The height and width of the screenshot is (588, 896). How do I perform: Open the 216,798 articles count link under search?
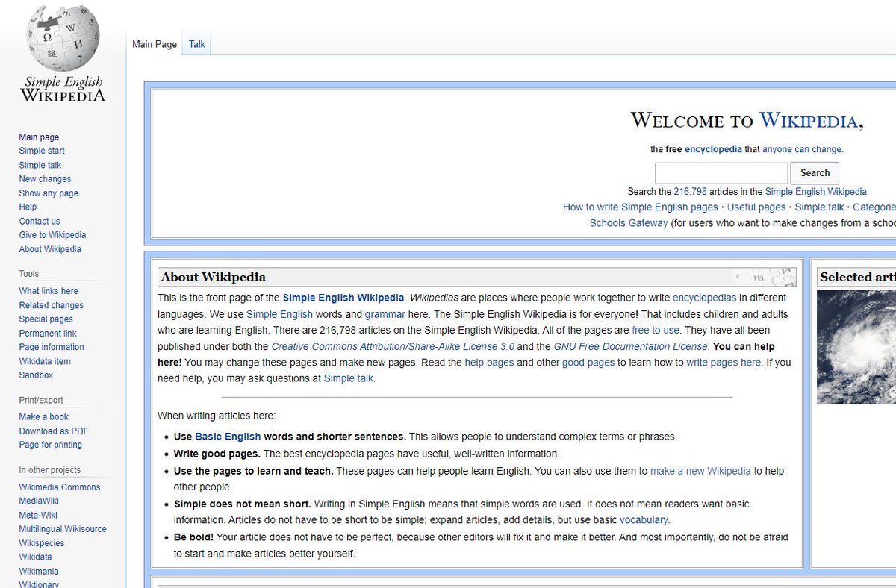click(690, 192)
